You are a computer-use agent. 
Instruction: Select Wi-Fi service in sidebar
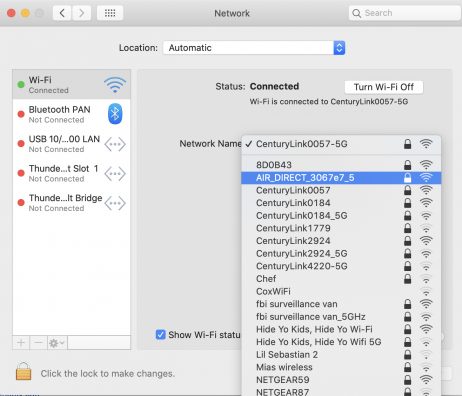coord(71,84)
